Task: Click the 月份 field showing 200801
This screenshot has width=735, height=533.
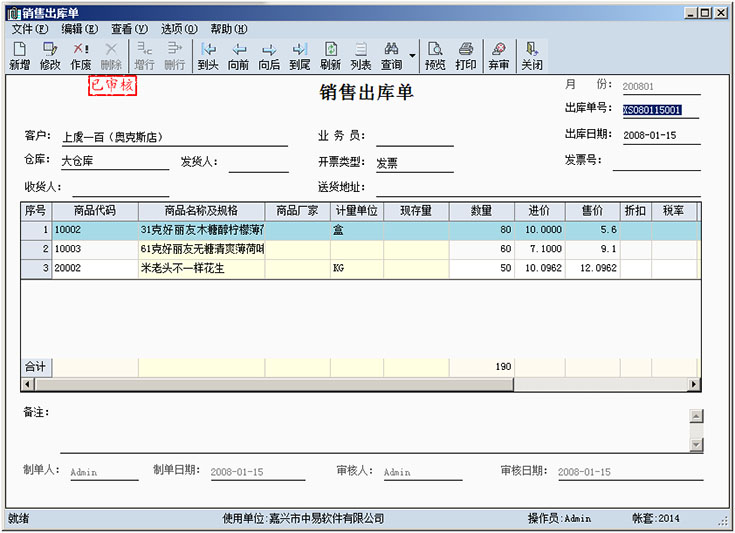Action: [661, 87]
